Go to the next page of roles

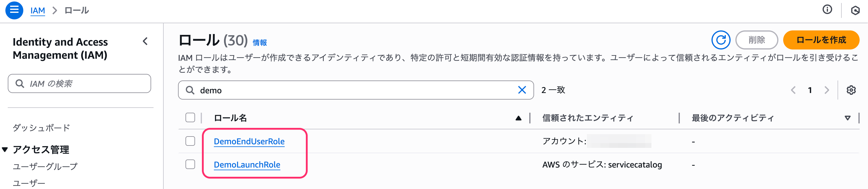[x=827, y=90]
